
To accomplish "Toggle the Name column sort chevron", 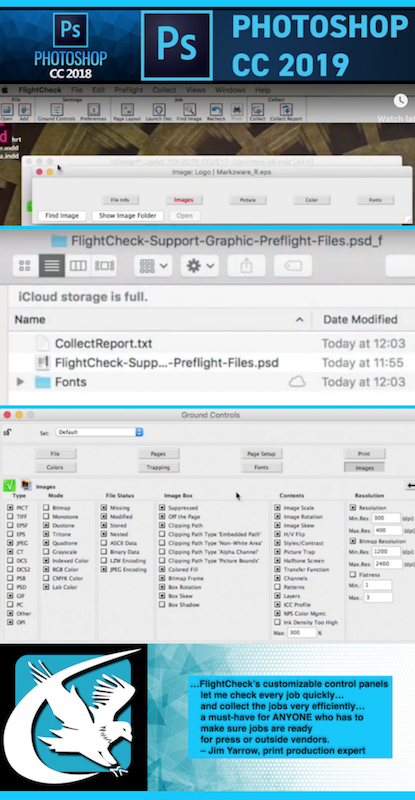I will pyautogui.click(x=300, y=320).
